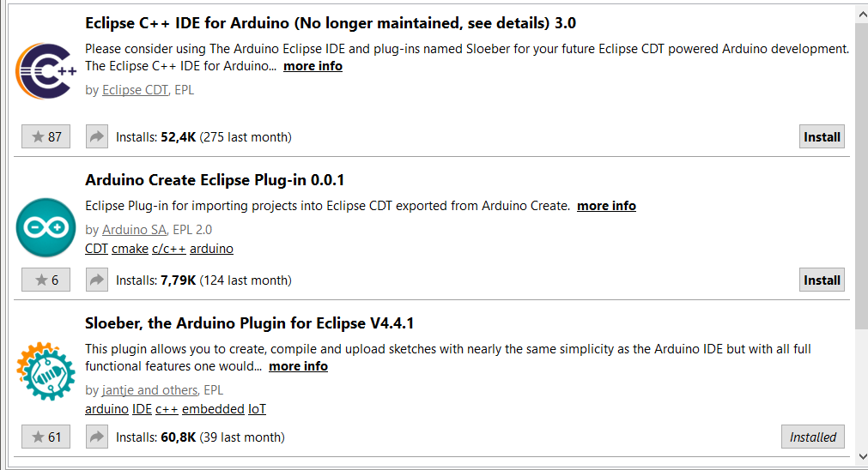
Task: Share the Eclipse C++ IDE for Arduino entry
Action: pyautogui.click(x=97, y=136)
